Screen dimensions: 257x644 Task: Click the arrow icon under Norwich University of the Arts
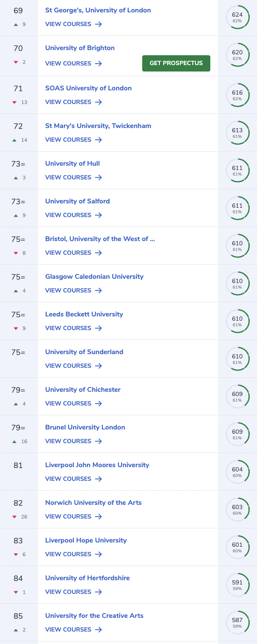(x=99, y=517)
